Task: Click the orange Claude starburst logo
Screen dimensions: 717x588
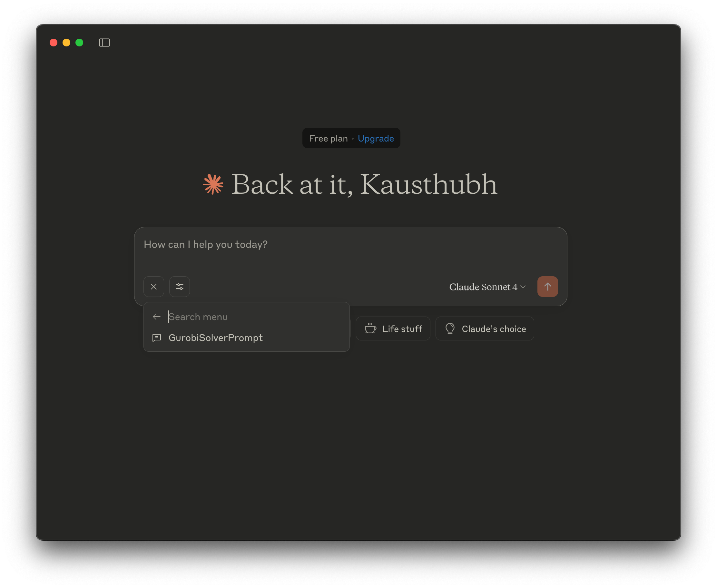Action: 213,184
